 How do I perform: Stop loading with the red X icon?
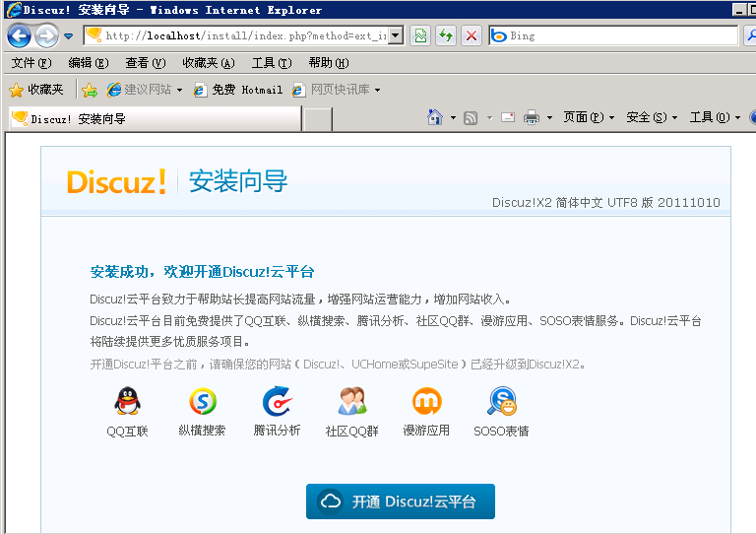click(472, 35)
